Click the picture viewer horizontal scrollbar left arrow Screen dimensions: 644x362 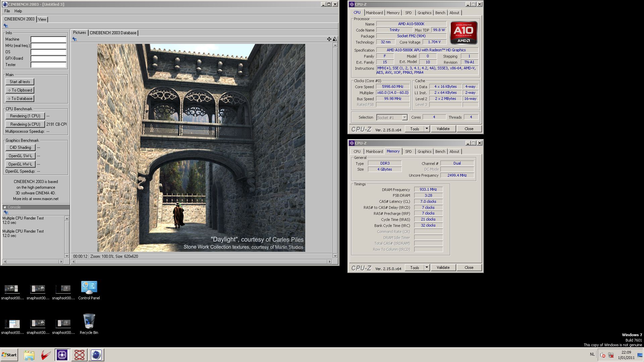coord(73,261)
